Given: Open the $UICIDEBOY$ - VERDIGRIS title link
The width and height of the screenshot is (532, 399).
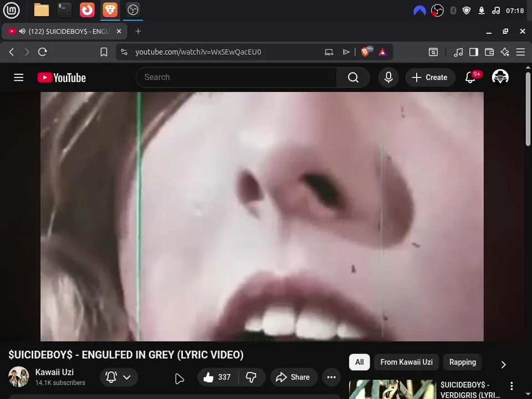Looking at the screenshot, I should click(x=470, y=390).
